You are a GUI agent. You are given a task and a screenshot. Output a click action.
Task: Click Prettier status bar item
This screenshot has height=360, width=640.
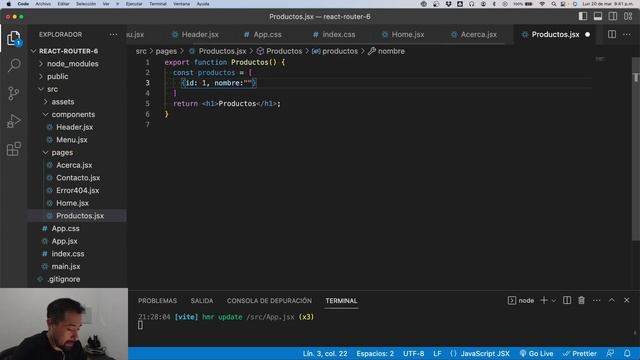pyautogui.click(x=580, y=353)
